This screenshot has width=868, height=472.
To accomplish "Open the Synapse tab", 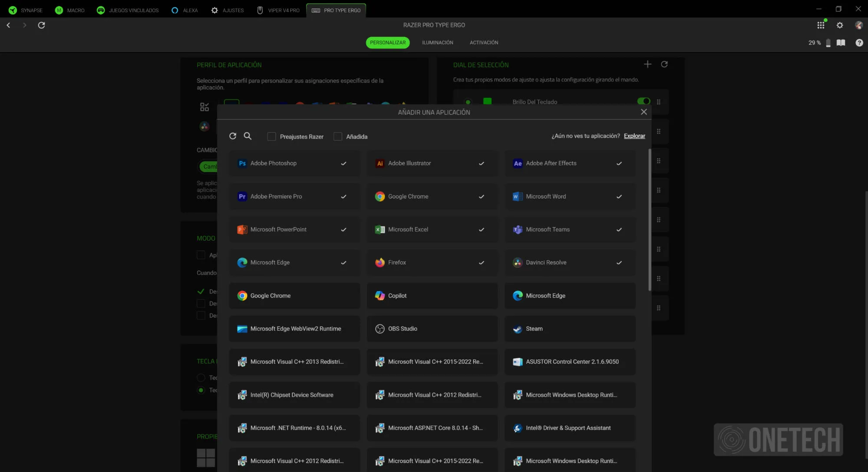I will click(26, 10).
